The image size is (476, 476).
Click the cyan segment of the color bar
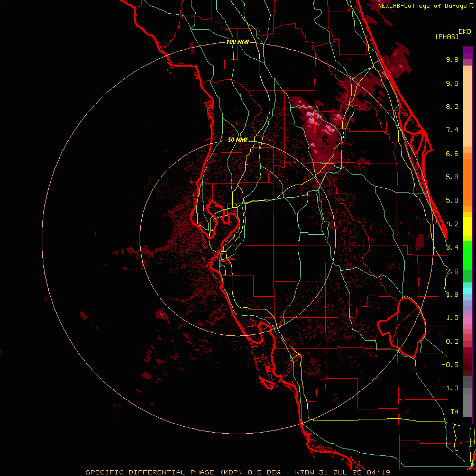click(x=467, y=291)
